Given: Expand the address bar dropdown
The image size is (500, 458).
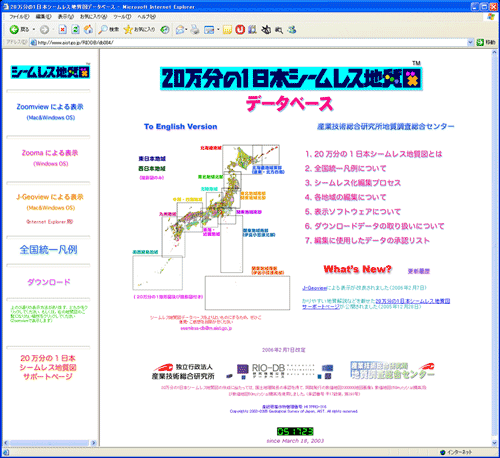Looking at the screenshot, I should tap(470, 42).
